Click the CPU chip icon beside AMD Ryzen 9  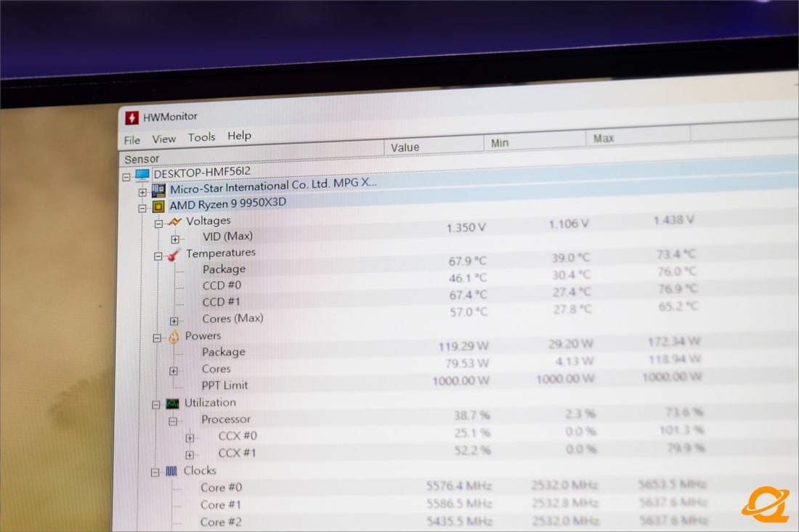pyautogui.click(x=158, y=206)
